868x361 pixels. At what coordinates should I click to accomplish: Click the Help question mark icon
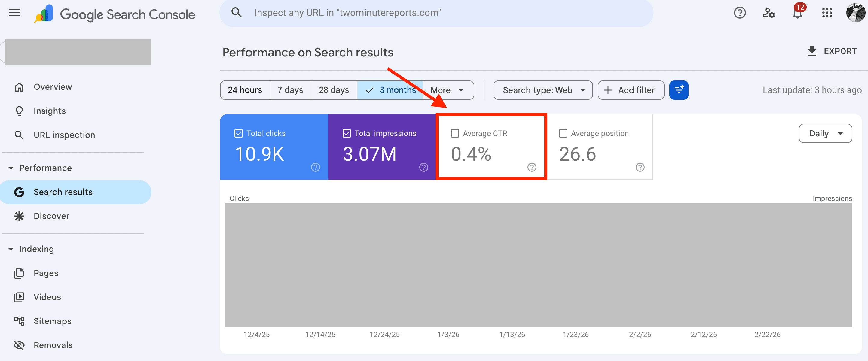(740, 13)
